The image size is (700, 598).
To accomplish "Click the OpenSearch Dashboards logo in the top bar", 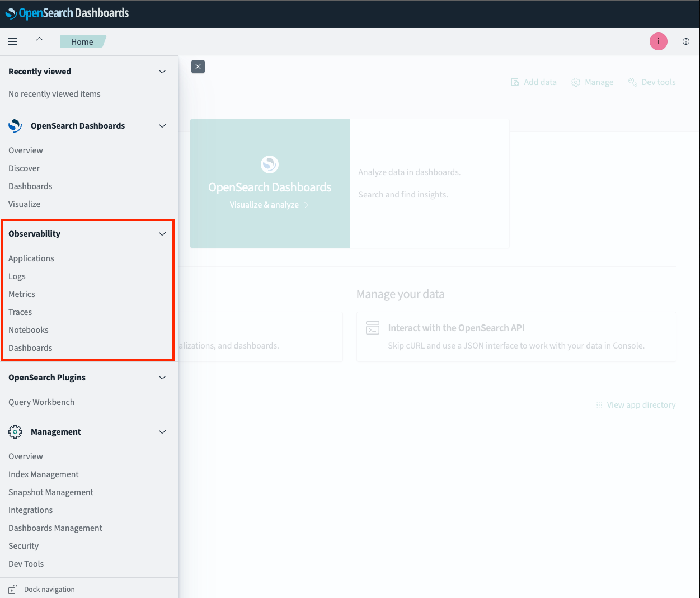I will 67,13.
